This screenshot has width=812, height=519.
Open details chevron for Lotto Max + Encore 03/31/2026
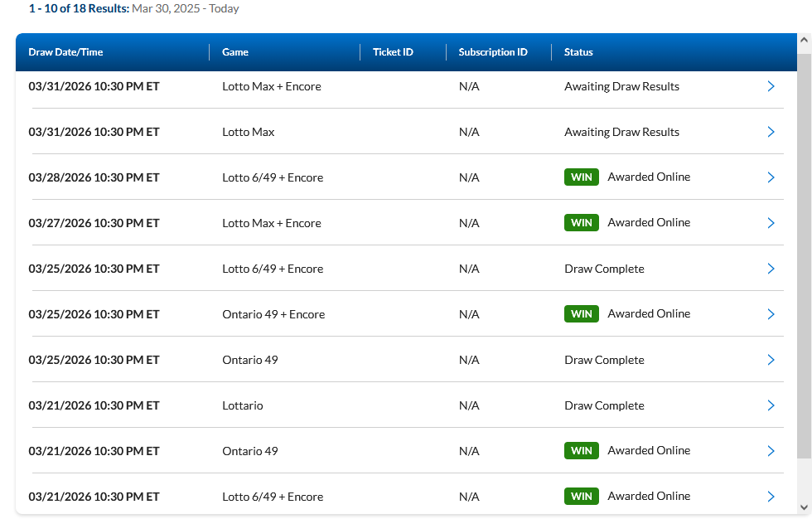tap(771, 86)
